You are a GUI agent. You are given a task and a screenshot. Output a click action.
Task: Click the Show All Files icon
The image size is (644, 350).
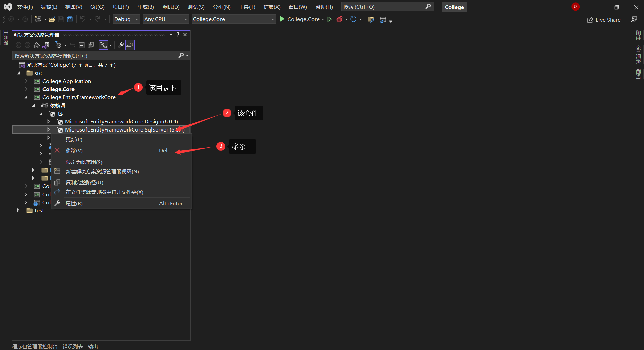coord(91,45)
